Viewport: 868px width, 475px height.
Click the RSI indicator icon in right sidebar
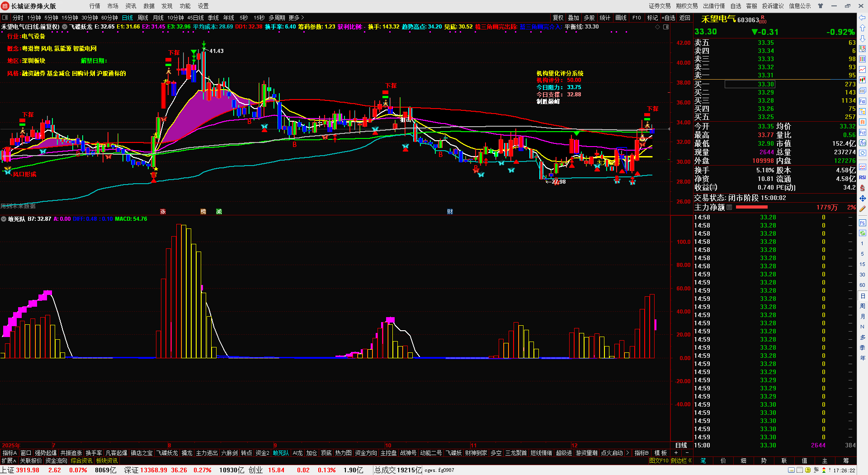click(863, 177)
